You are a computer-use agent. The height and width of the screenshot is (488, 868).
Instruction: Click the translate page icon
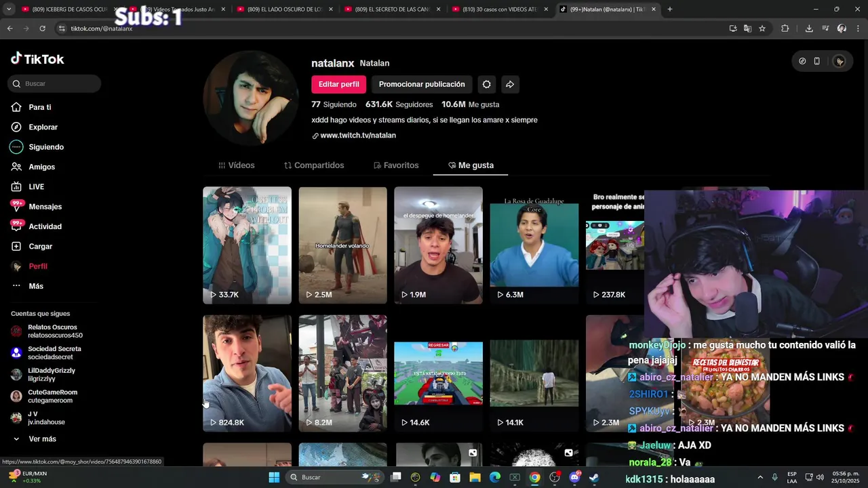pos(747,28)
